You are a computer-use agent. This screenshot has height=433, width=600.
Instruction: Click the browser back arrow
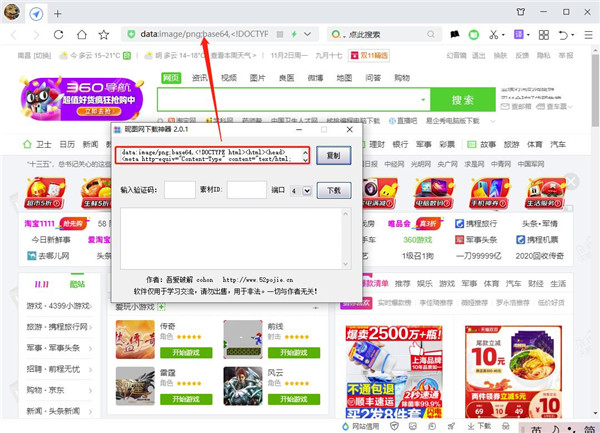(x=13, y=34)
